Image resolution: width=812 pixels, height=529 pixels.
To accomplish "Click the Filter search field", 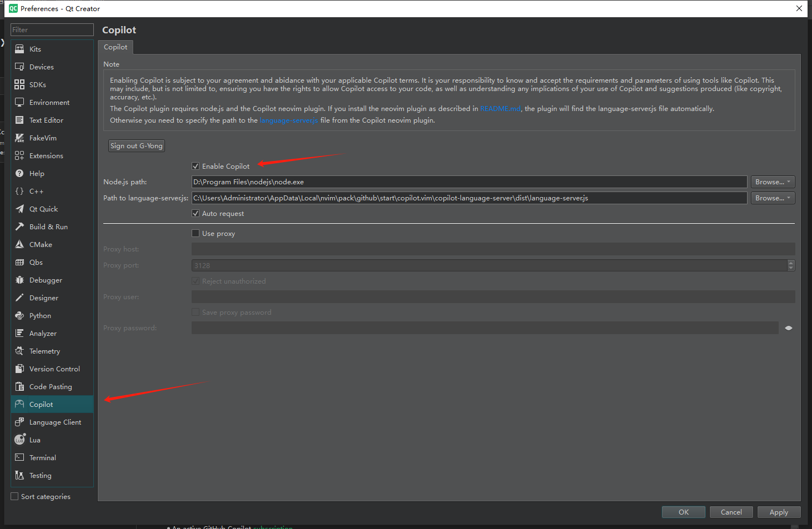I will click(x=52, y=30).
